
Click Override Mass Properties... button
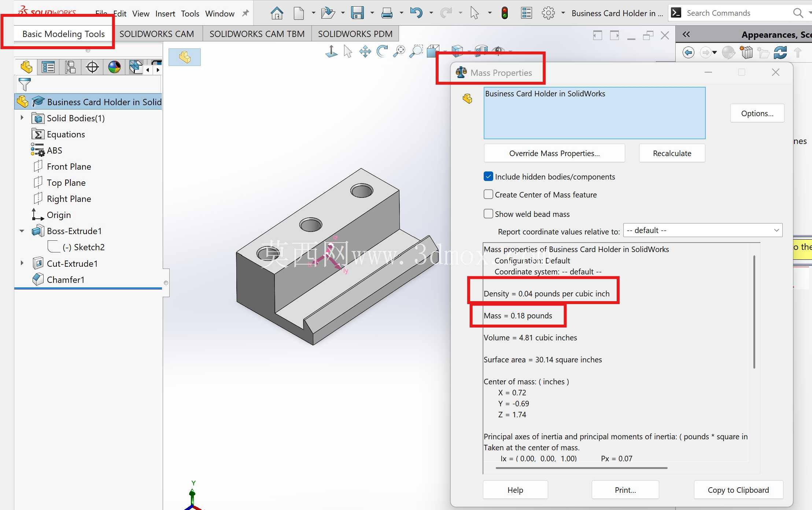554,153
